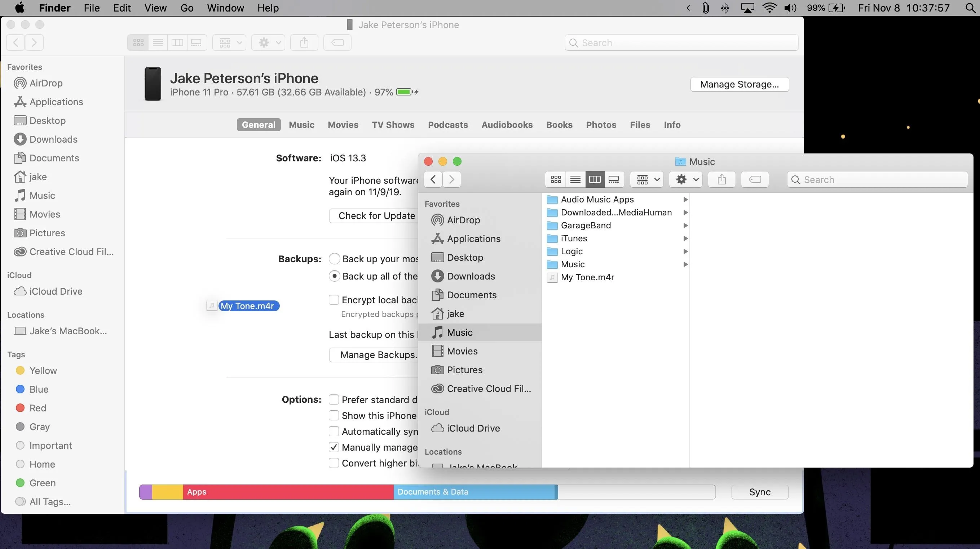Open the Photos tab
This screenshot has width=980, height=549.
tap(601, 125)
